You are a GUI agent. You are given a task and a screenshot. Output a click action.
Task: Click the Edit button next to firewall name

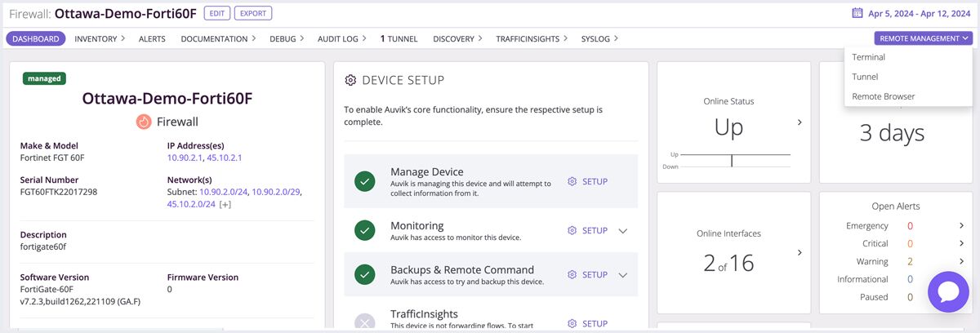[x=216, y=13]
